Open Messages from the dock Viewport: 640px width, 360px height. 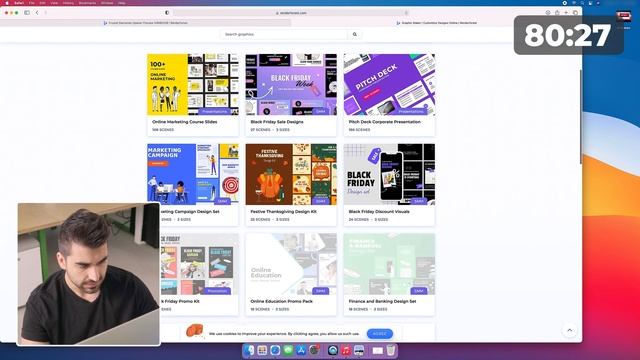[288, 350]
